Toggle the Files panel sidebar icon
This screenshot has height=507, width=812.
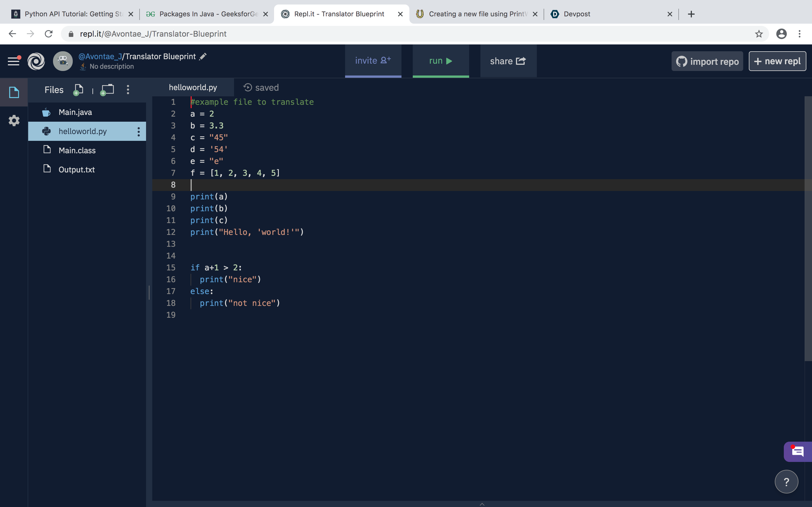[x=14, y=92]
